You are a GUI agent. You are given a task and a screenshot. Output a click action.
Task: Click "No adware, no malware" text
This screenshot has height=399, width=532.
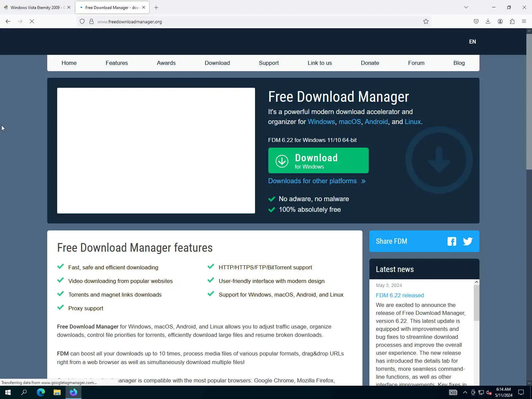point(314,199)
